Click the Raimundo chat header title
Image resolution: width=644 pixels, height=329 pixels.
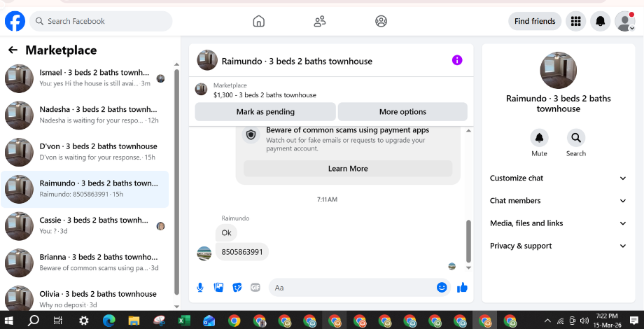[x=297, y=61]
